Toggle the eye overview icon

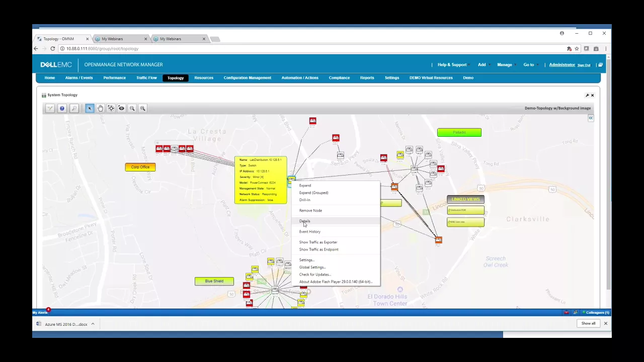tap(121, 108)
